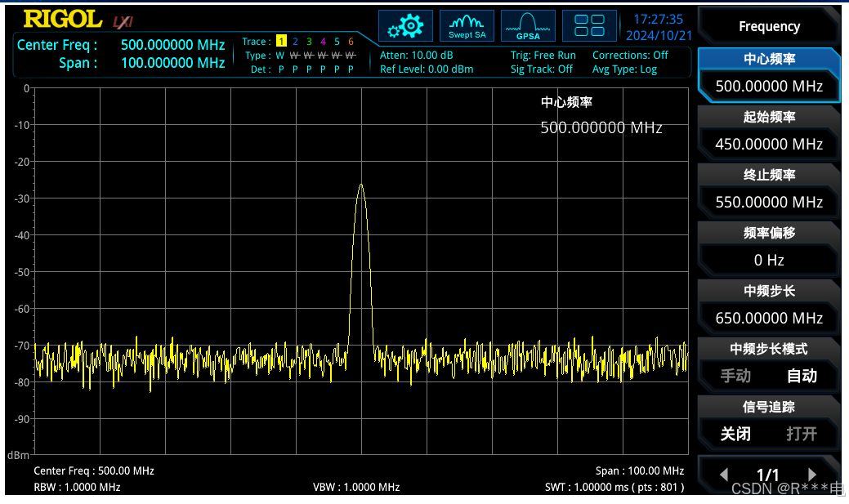Select trace 4 magenta number
The image size is (849, 504).
pos(323,41)
